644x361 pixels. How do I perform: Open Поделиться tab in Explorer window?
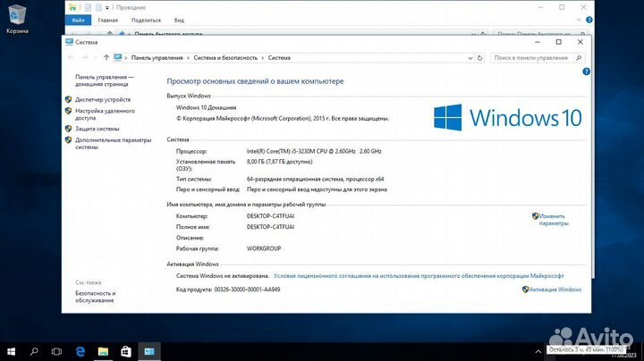tap(146, 20)
